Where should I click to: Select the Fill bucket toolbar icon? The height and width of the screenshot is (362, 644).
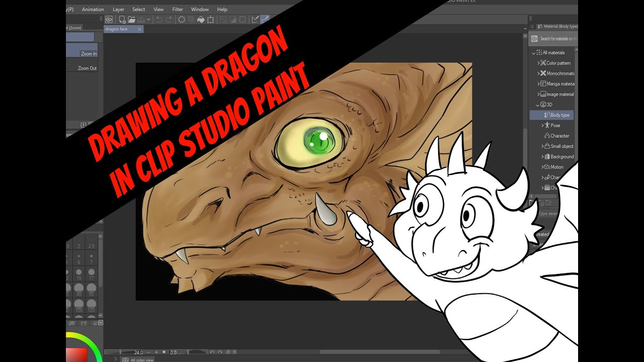coord(200,20)
